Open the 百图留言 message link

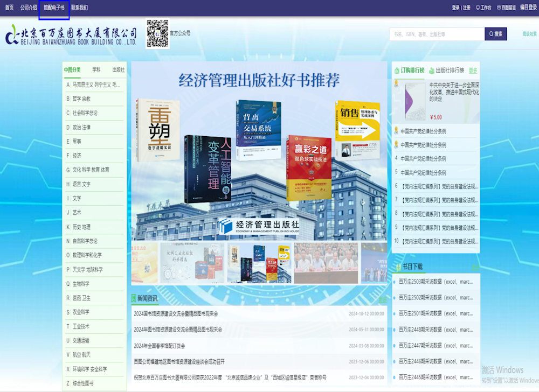click(x=506, y=8)
